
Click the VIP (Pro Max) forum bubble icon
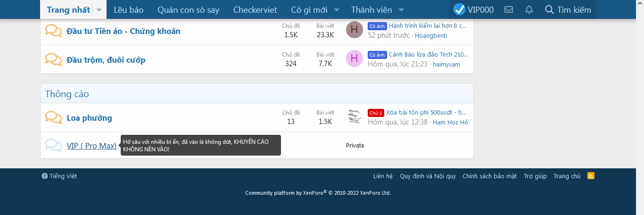point(53,146)
